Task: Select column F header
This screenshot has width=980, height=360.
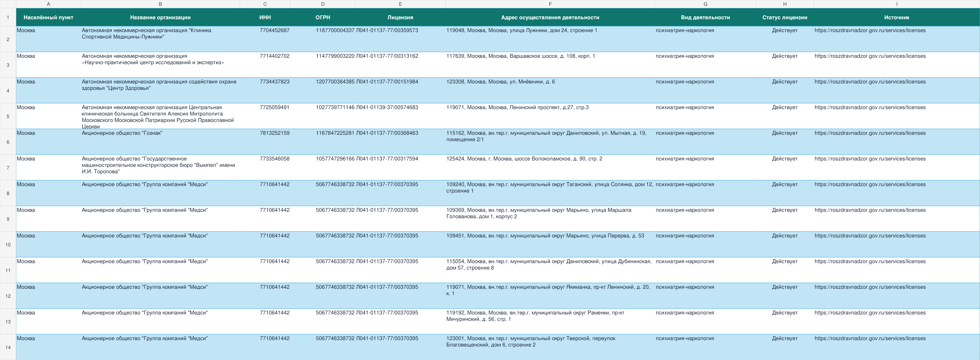Action: point(550,4)
